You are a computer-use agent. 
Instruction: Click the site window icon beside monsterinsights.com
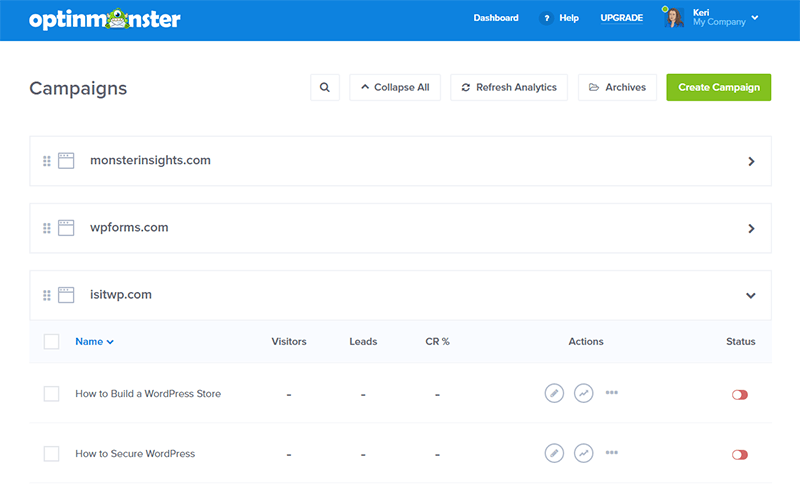[66, 161]
